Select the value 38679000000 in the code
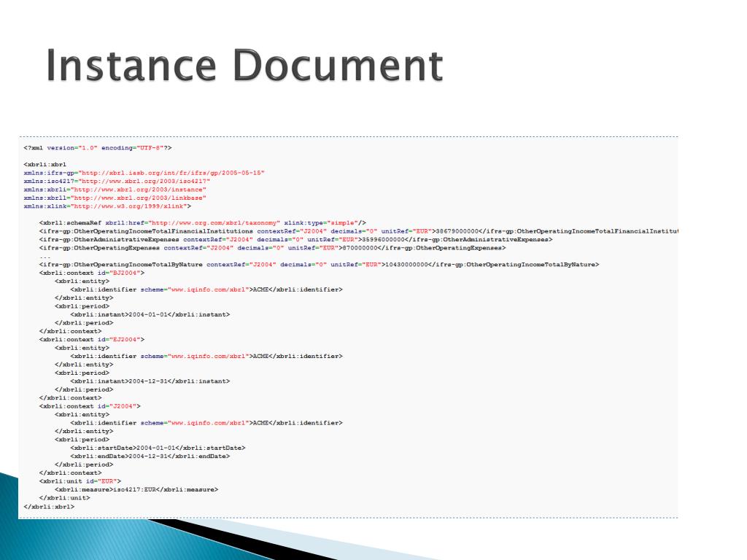 click(457, 231)
